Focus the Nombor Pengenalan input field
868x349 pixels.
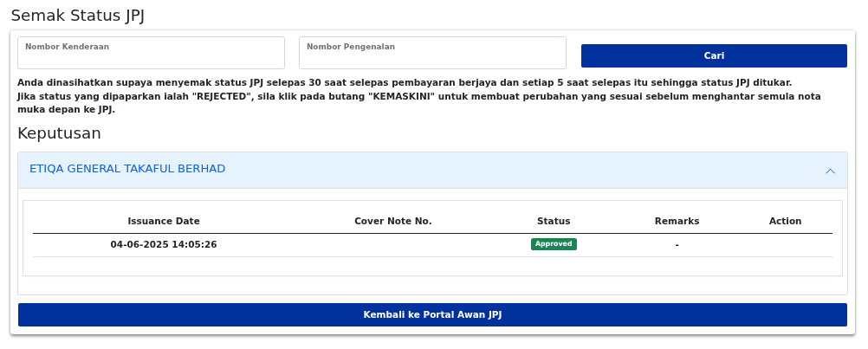432,53
